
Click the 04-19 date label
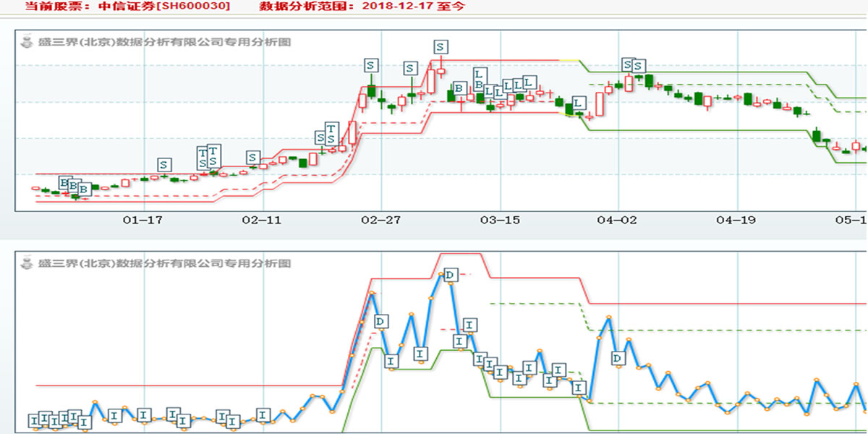coord(736,220)
